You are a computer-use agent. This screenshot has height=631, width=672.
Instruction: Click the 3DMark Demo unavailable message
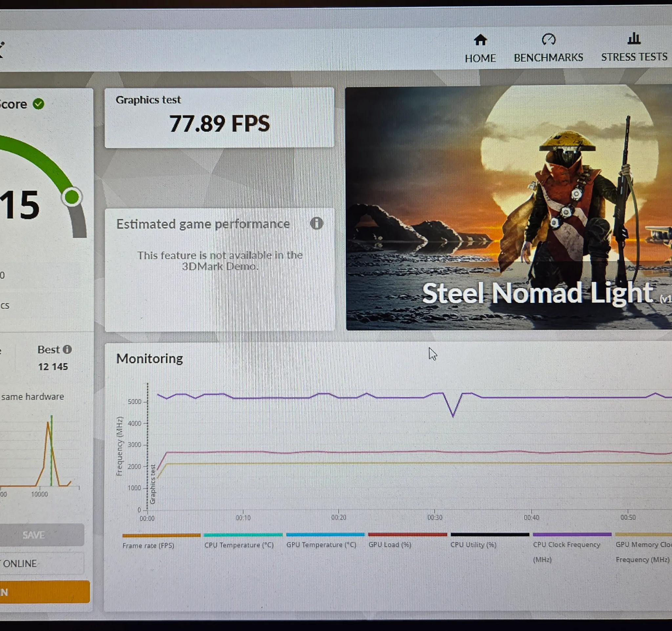coord(220,260)
